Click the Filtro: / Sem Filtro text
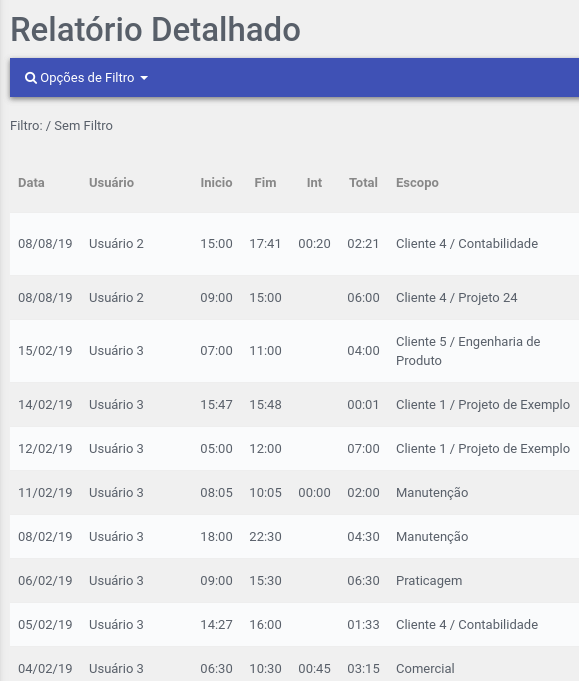The image size is (579, 681). [x=61, y=126]
